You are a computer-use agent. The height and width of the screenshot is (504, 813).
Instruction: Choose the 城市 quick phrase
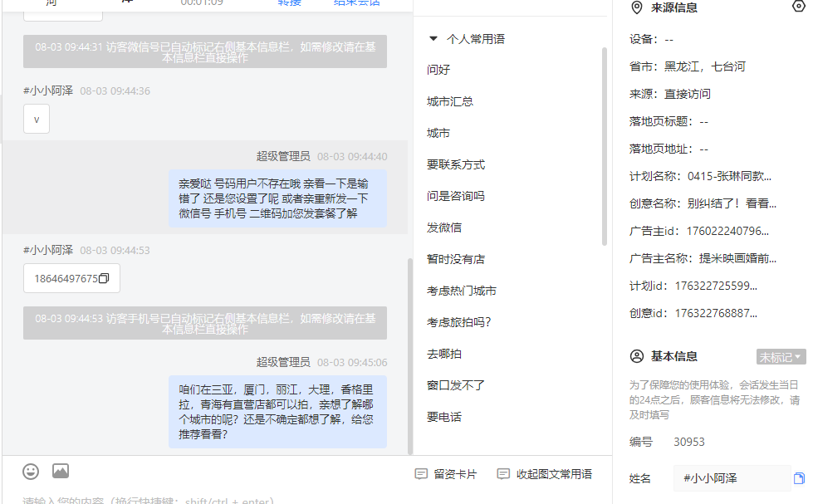(x=438, y=133)
